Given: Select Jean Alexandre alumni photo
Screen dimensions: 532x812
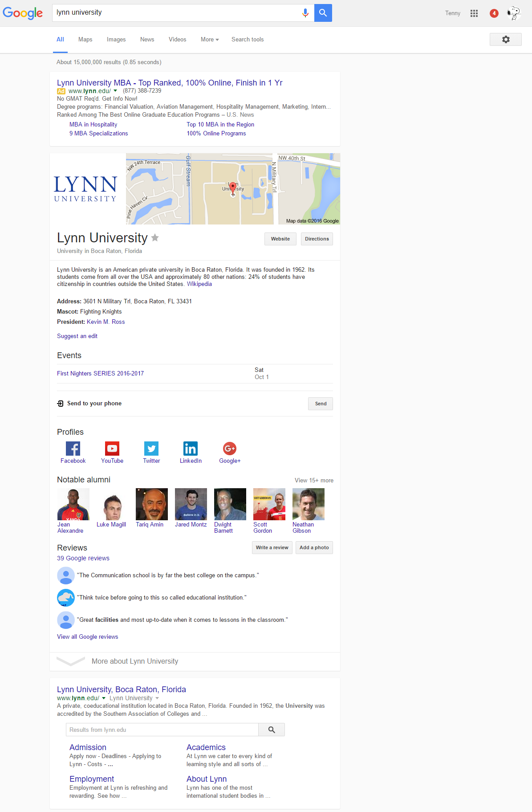Looking at the screenshot, I should [x=73, y=504].
